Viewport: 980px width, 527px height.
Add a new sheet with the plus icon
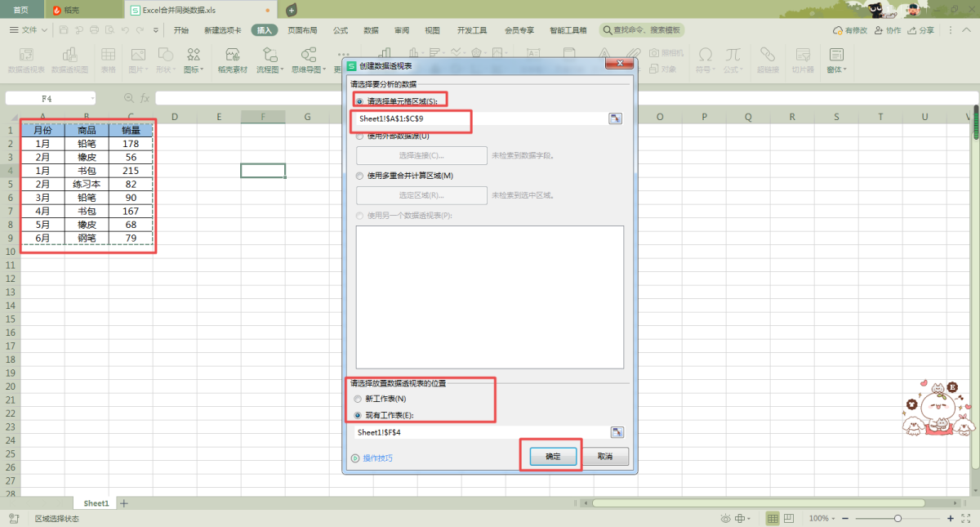pos(124,503)
